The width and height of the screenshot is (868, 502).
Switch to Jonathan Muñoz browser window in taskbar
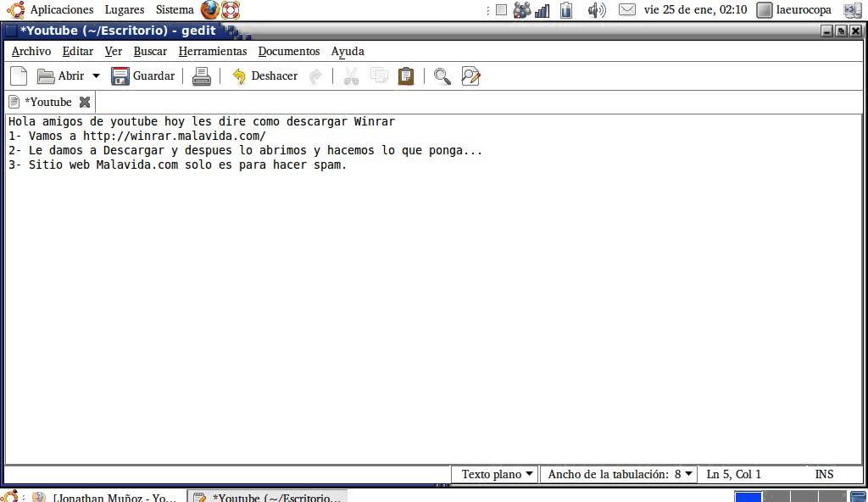(104, 496)
